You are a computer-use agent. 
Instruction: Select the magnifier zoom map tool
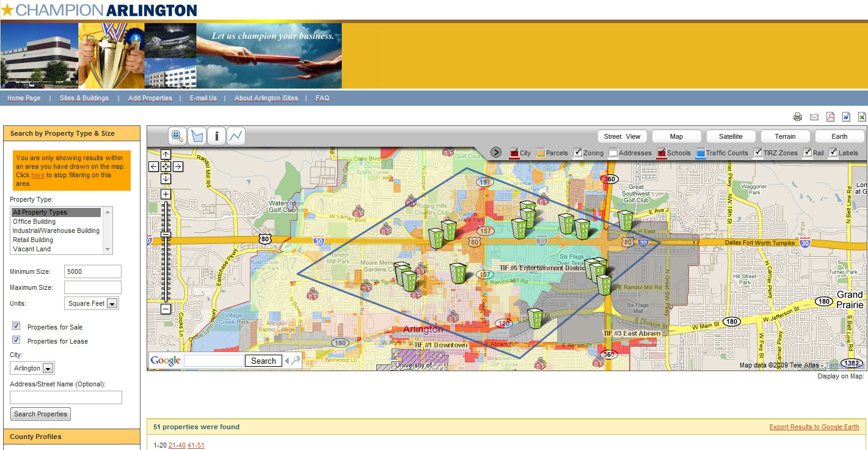click(177, 136)
